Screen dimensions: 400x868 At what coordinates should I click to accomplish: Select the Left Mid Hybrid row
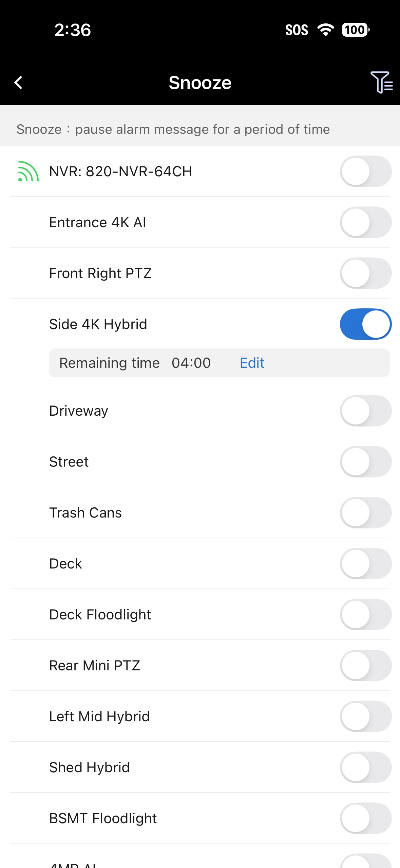pyautogui.click(x=200, y=716)
